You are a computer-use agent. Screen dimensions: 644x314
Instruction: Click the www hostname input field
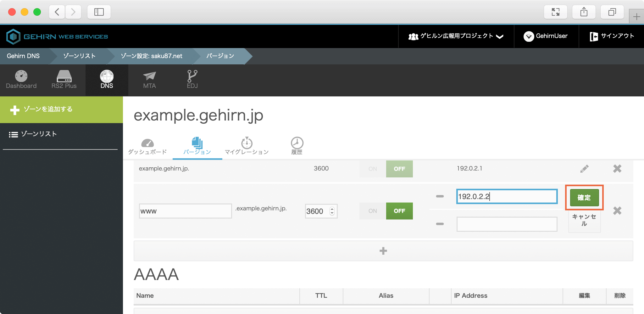[x=185, y=211]
